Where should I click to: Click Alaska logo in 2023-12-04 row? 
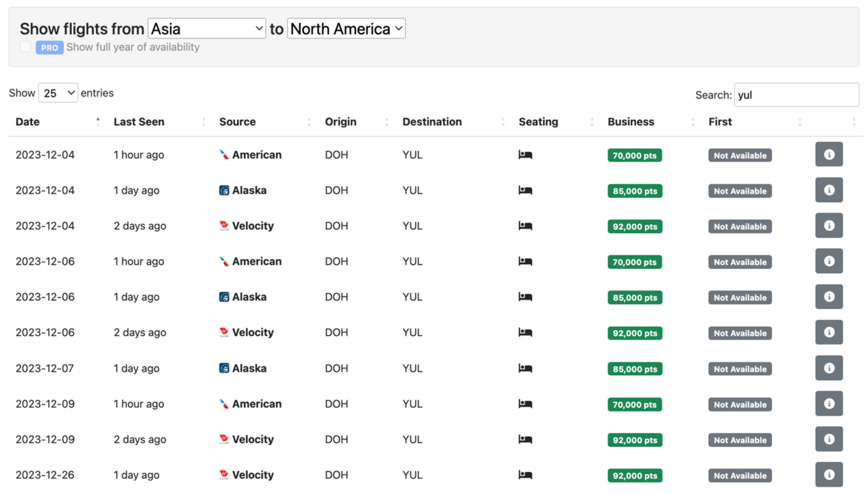(x=224, y=190)
